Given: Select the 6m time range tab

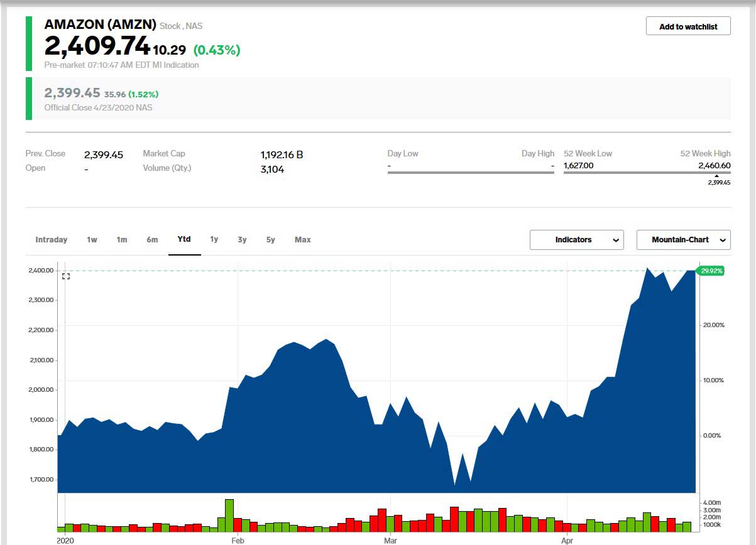Looking at the screenshot, I should [152, 240].
